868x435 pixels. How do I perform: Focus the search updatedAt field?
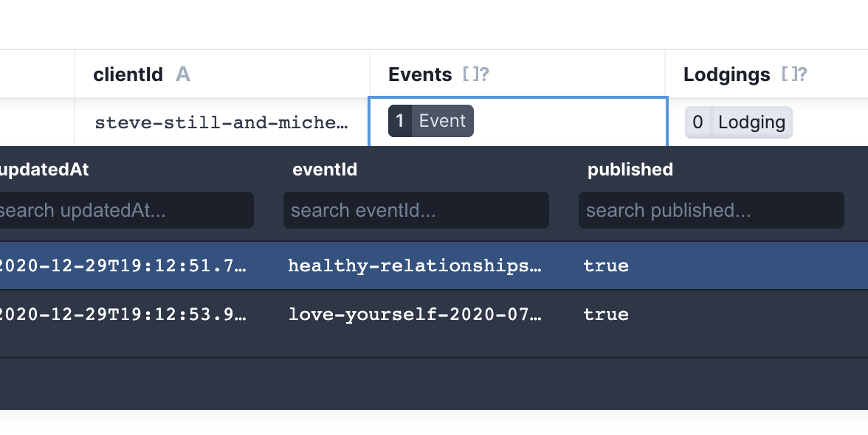click(x=127, y=210)
